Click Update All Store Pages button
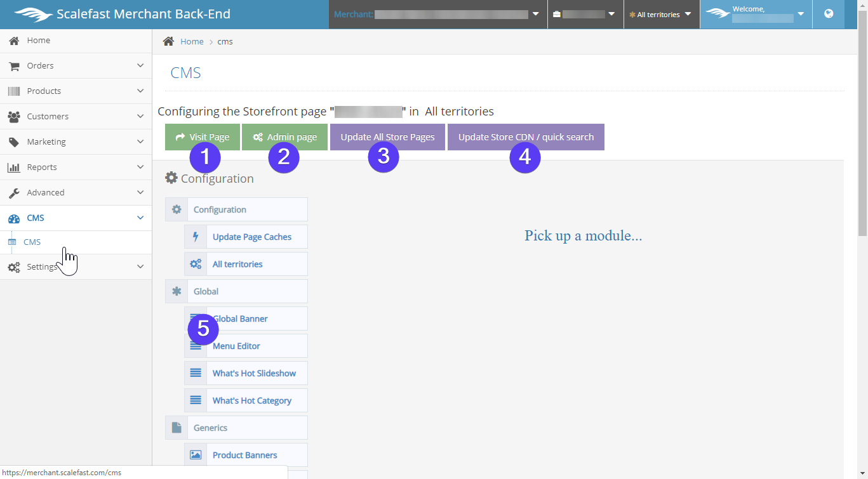Image resolution: width=868 pixels, height=479 pixels. 387,137
